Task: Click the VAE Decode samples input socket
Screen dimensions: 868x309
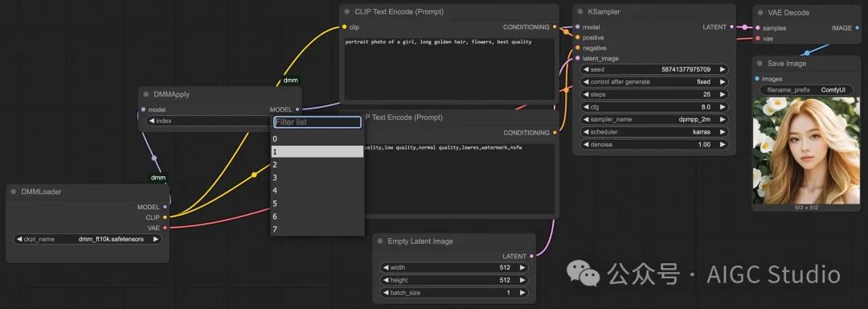Action: 757,27
